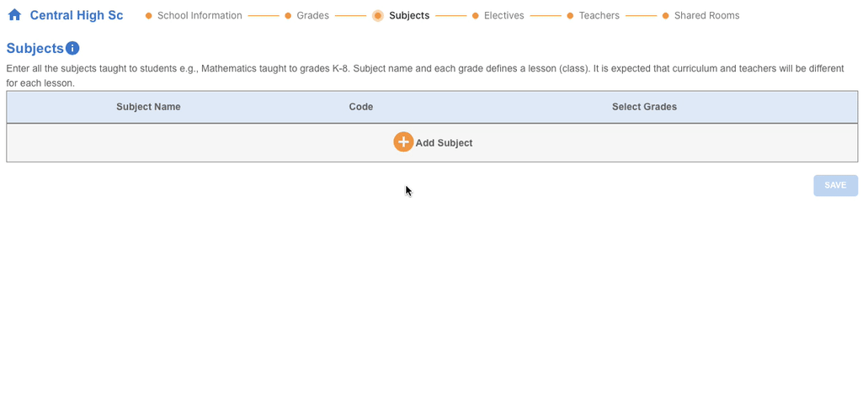868x404 pixels.
Task: Click the Subject Name column header
Action: [148, 107]
